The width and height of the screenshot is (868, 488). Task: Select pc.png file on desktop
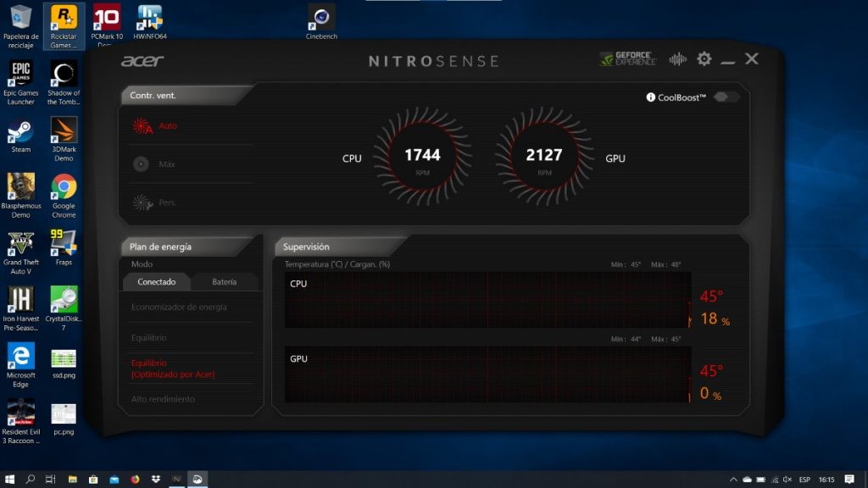64,420
